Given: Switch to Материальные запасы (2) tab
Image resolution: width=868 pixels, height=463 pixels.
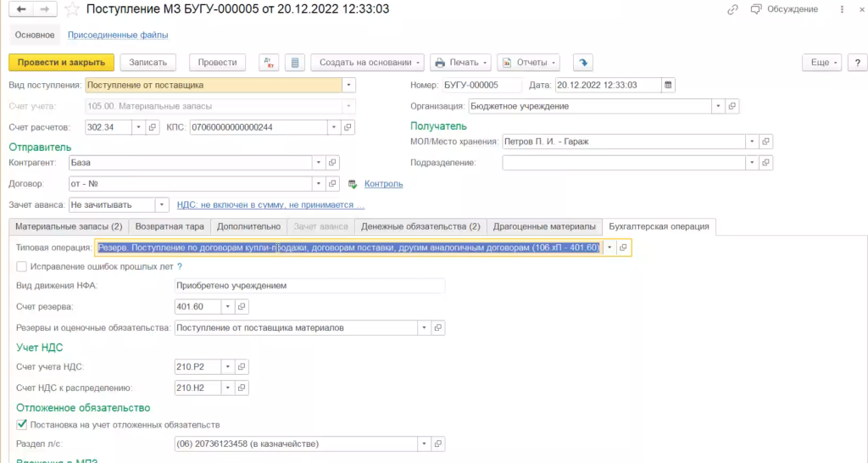Looking at the screenshot, I should [x=69, y=226].
